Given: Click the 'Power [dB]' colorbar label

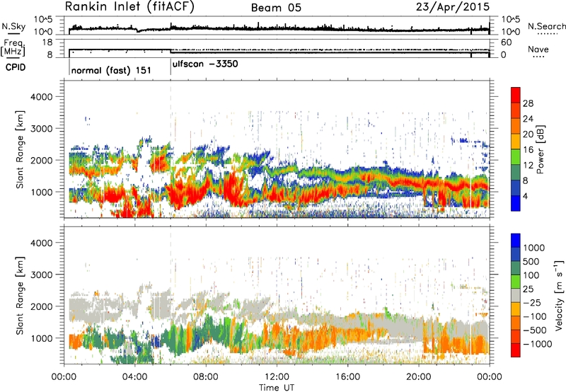Looking at the screenshot, I should tap(540, 149).
